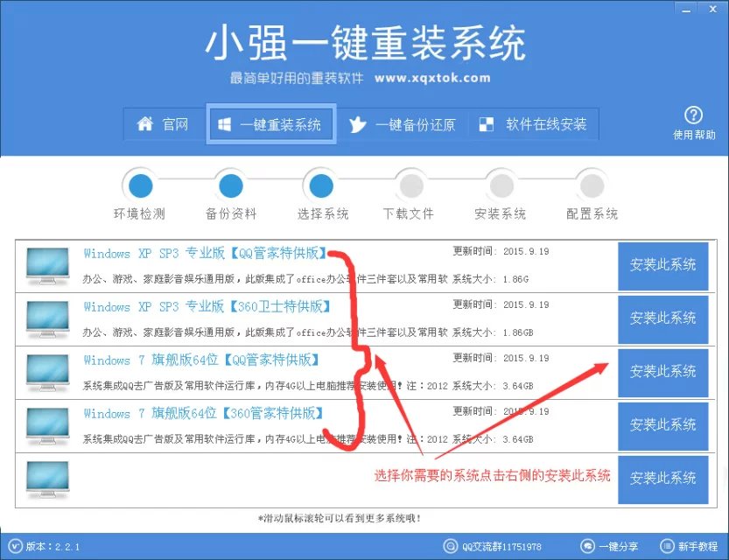
Task: Click the 下载文件 step icon
Action: pyautogui.click(x=410, y=185)
